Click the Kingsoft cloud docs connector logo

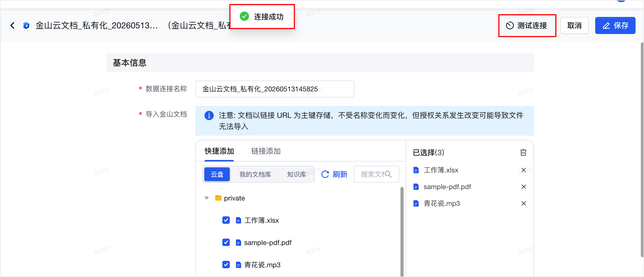pos(26,25)
